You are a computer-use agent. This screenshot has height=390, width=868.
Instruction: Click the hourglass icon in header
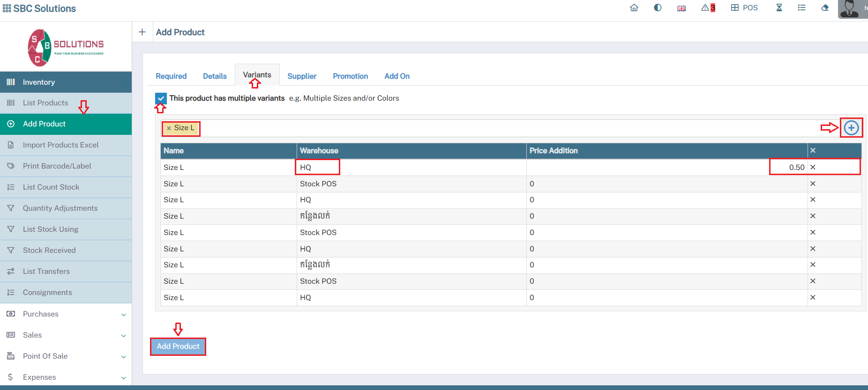(x=779, y=8)
